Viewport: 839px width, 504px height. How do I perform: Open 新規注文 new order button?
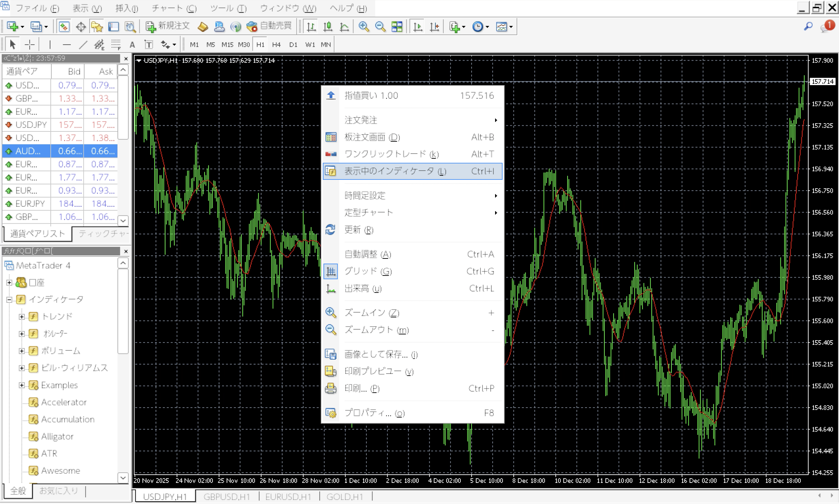[168, 26]
